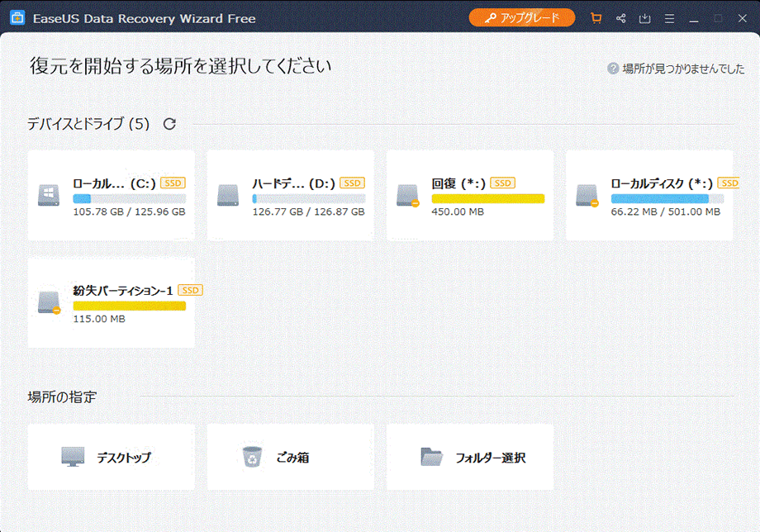Click the yellow bar of 紛失パーティション-1
The height and width of the screenshot is (532, 760).
130,306
